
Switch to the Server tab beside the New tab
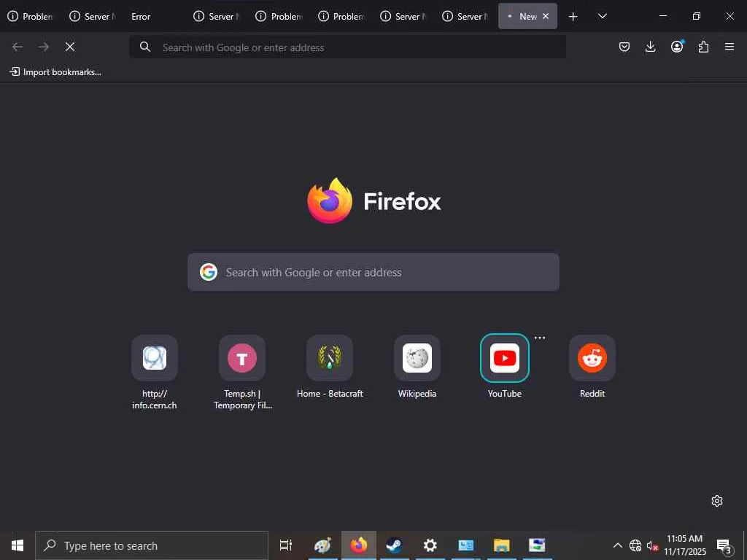[x=465, y=16]
